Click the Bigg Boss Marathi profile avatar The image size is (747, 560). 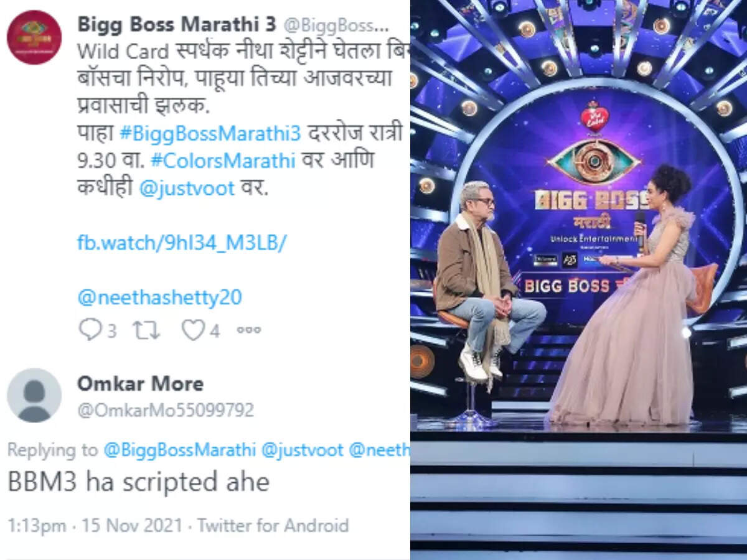point(34,37)
